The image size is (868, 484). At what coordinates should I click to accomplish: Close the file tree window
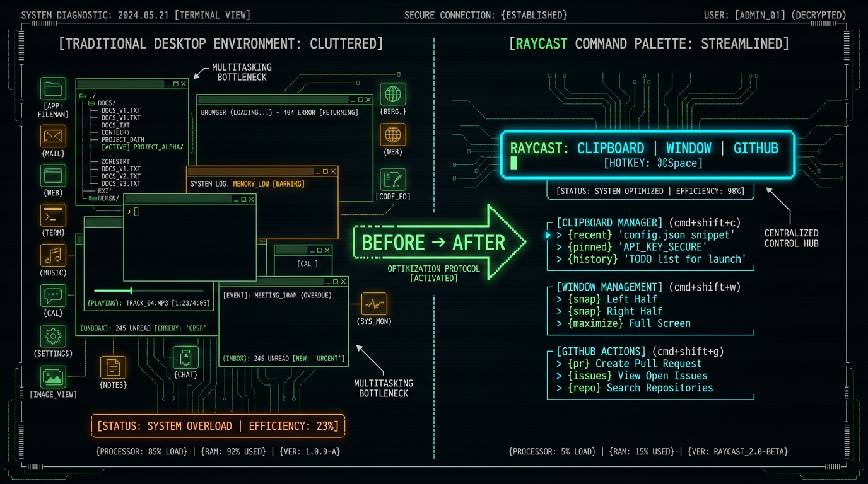point(184,84)
